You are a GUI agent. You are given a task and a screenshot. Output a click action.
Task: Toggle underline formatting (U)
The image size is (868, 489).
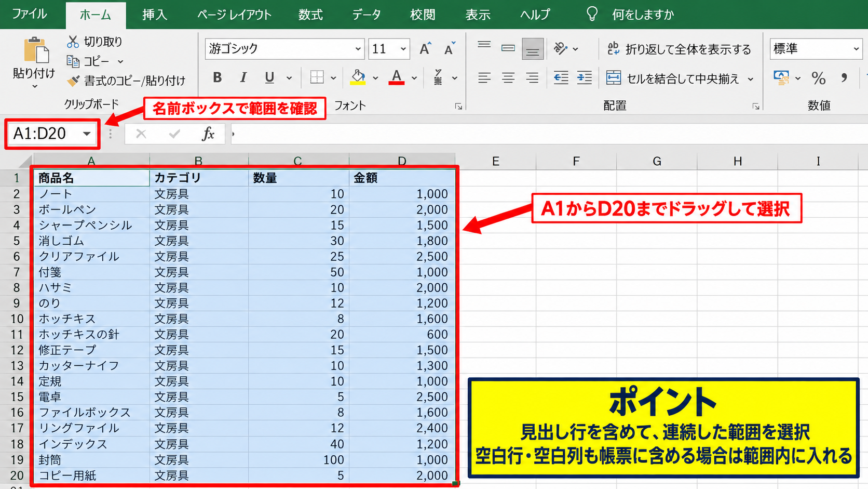(x=269, y=78)
